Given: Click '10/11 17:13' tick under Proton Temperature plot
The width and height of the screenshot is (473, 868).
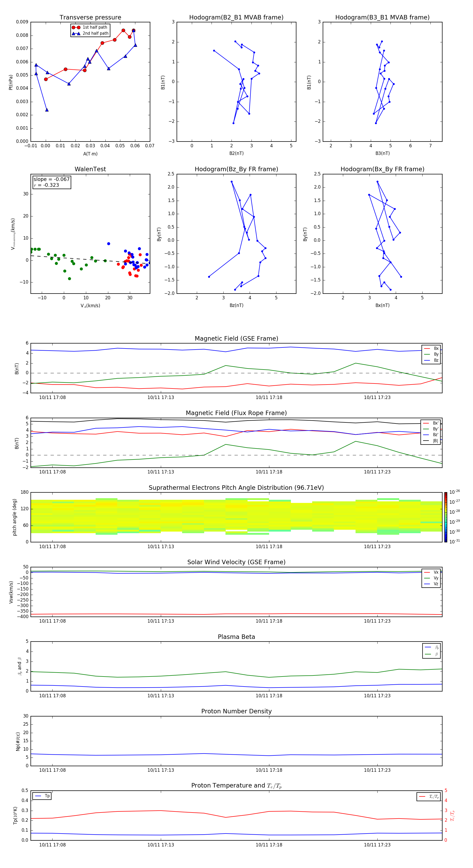Looking at the screenshot, I should coord(161,845).
